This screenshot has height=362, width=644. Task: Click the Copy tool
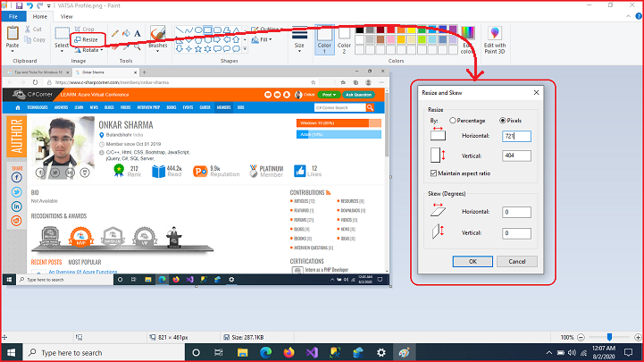point(35,40)
